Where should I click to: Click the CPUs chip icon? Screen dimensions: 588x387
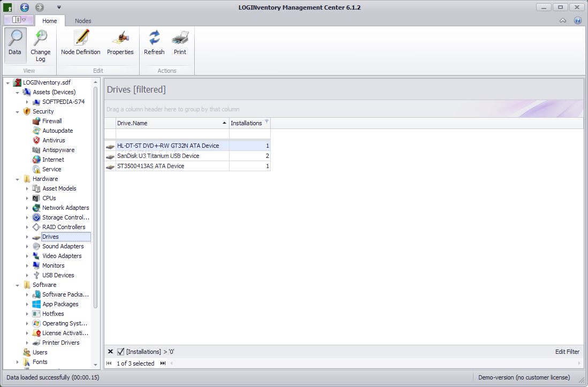tap(36, 198)
